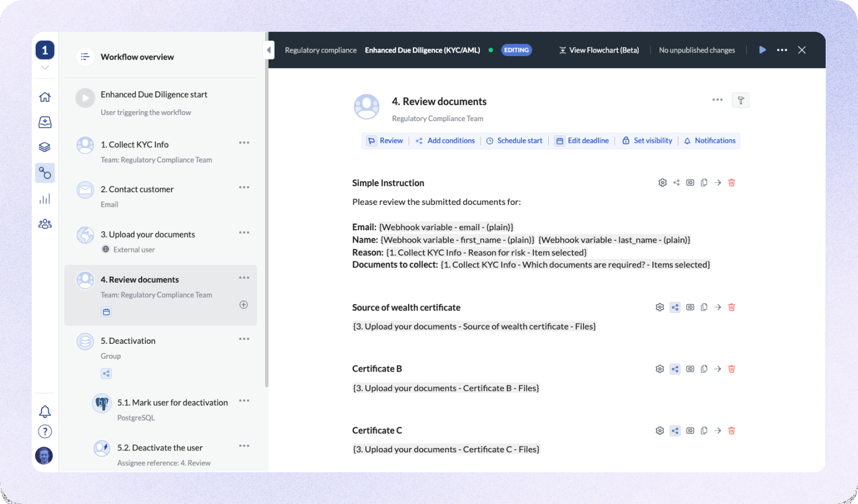Screen dimensions: 858x504
Task: Open the Home icon in sidebar
Action: 45,97
